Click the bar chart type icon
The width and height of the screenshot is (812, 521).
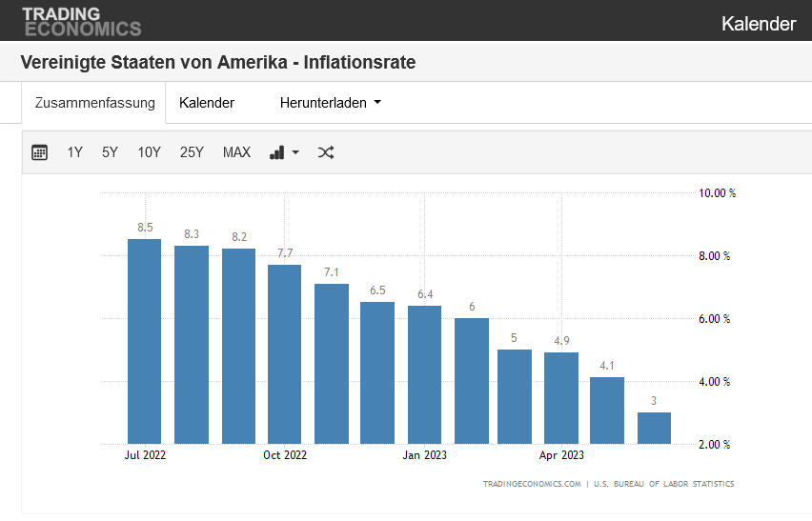(277, 152)
